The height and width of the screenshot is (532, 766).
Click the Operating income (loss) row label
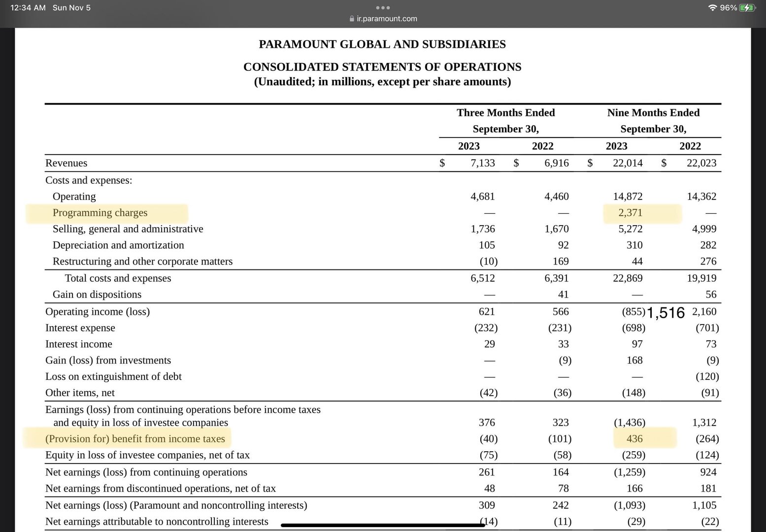(x=98, y=312)
